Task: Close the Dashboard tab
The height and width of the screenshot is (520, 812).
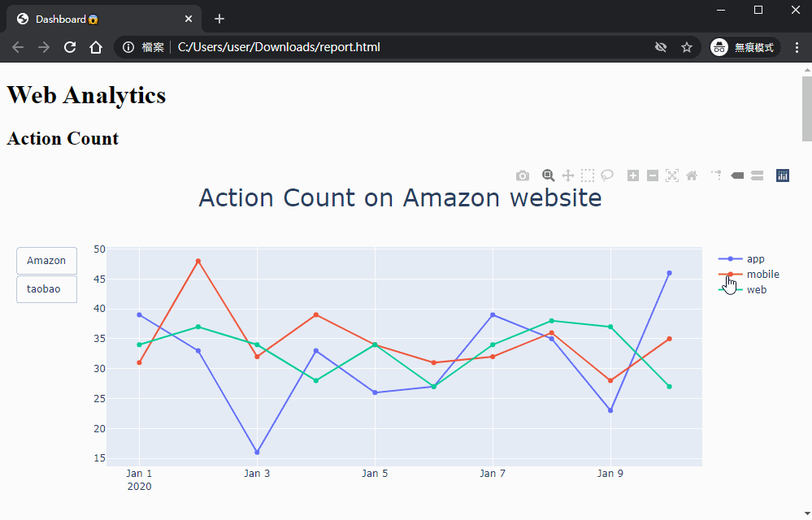Action: (189, 19)
